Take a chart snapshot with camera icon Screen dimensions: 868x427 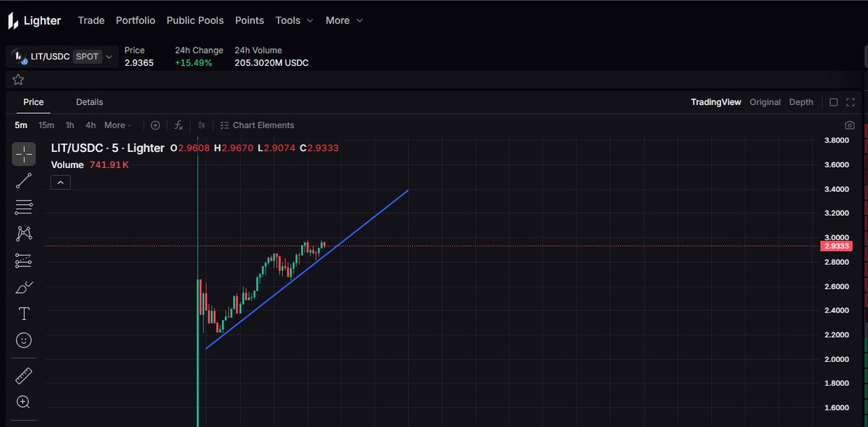pos(850,125)
